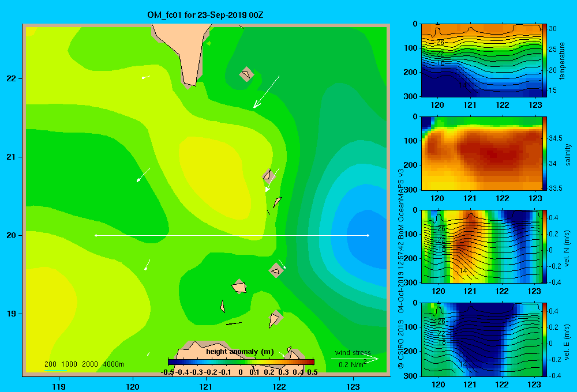577x392 pixels.
Task: Click the '200 1000 2000 4000m' depth legend
Action: 84,364
